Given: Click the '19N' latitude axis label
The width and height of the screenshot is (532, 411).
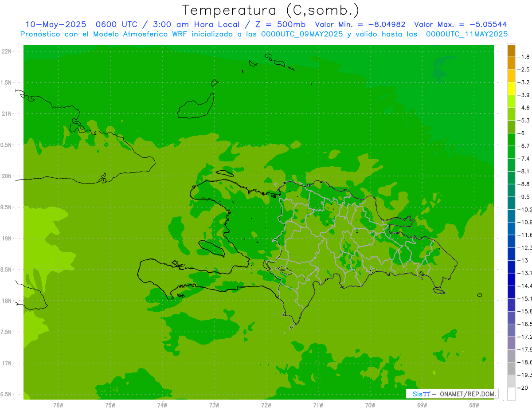Looking at the screenshot, I should pyautogui.click(x=6, y=239).
